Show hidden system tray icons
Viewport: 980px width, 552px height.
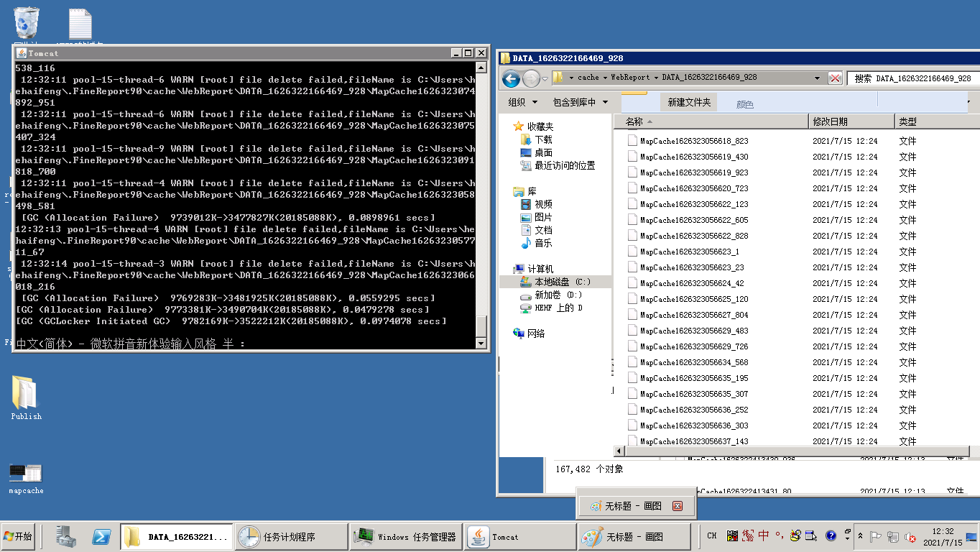click(x=861, y=536)
